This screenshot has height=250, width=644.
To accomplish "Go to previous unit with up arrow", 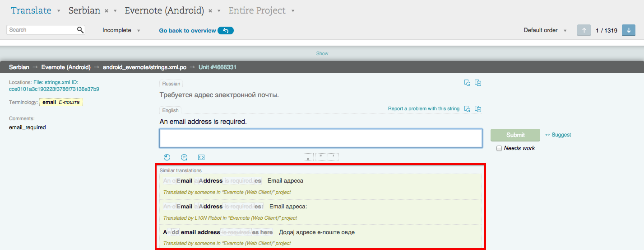I will 584,30.
